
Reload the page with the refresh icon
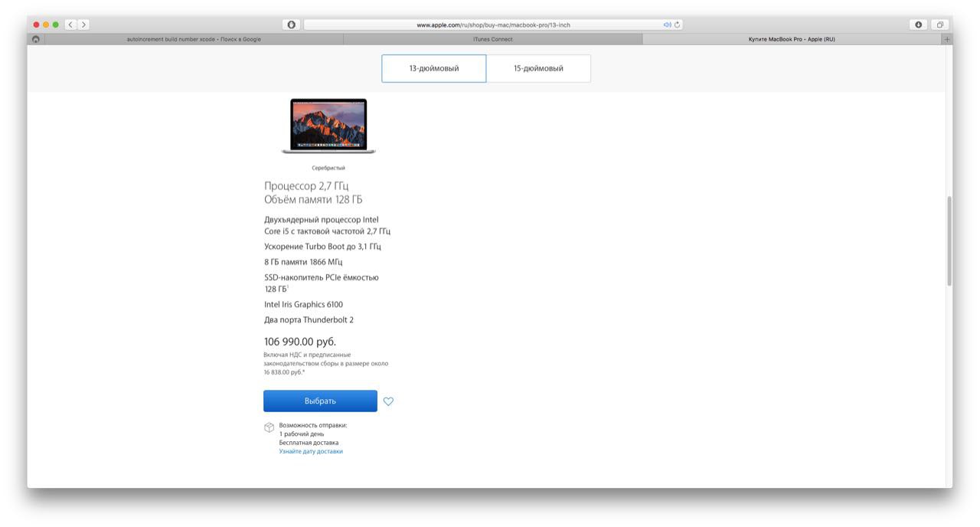point(678,25)
